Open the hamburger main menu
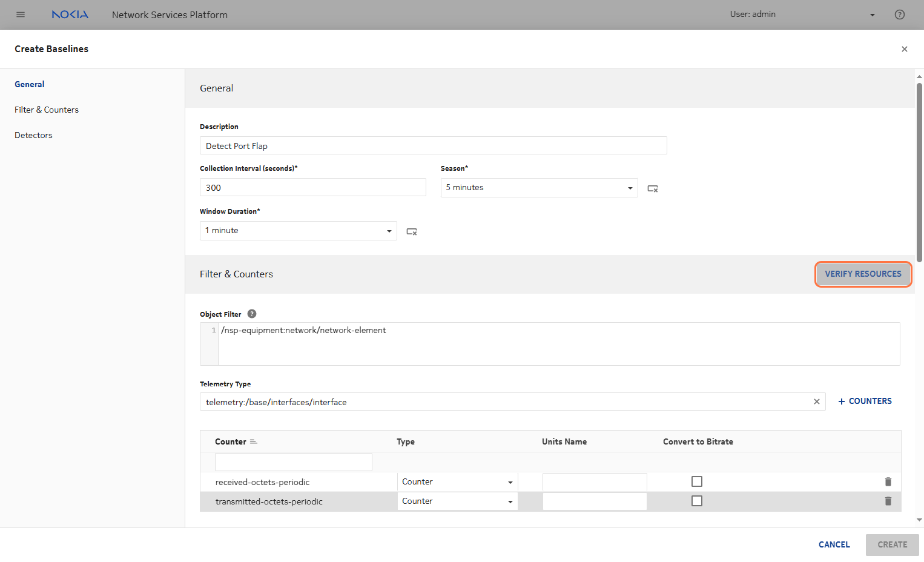Image resolution: width=924 pixels, height=562 pixels. tap(21, 15)
